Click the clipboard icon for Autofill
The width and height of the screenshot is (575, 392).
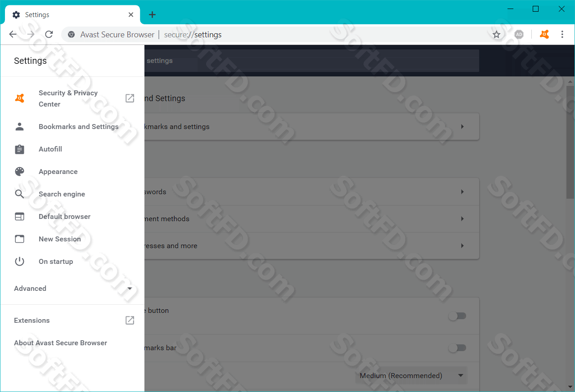tap(19, 149)
